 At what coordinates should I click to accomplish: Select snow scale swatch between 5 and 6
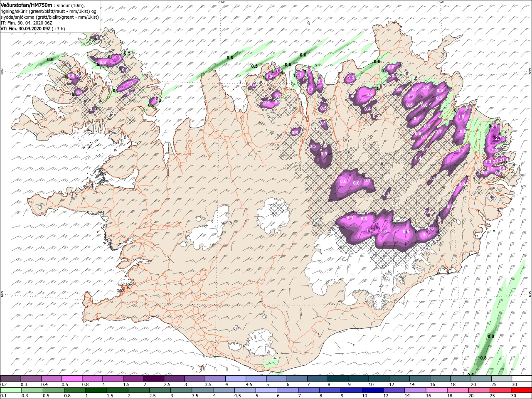point(276,379)
